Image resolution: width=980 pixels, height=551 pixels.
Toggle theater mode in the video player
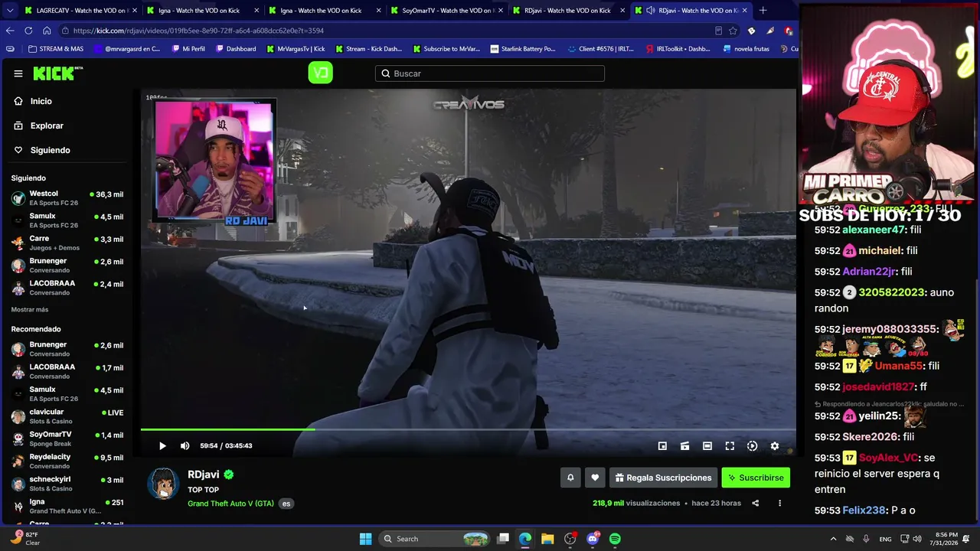pyautogui.click(x=707, y=445)
